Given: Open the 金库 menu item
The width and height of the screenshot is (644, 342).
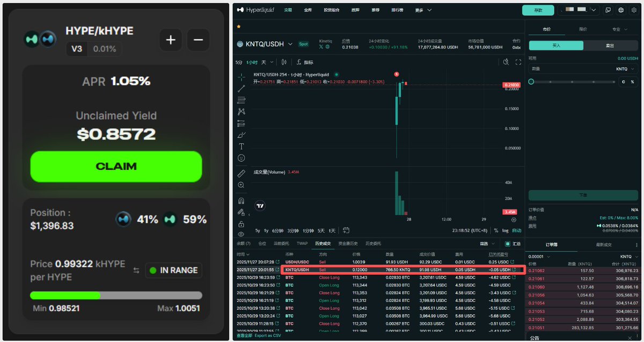Looking at the screenshot, I should 308,10.
